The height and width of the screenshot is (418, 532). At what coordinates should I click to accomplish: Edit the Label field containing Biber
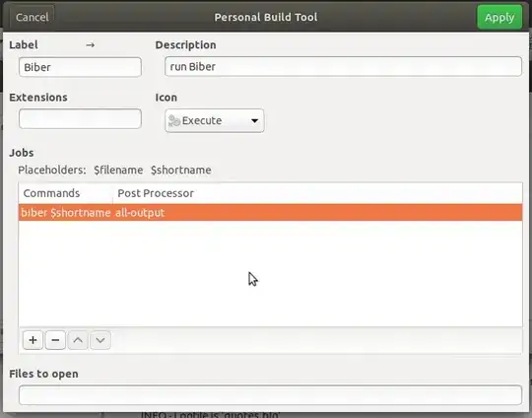80,67
